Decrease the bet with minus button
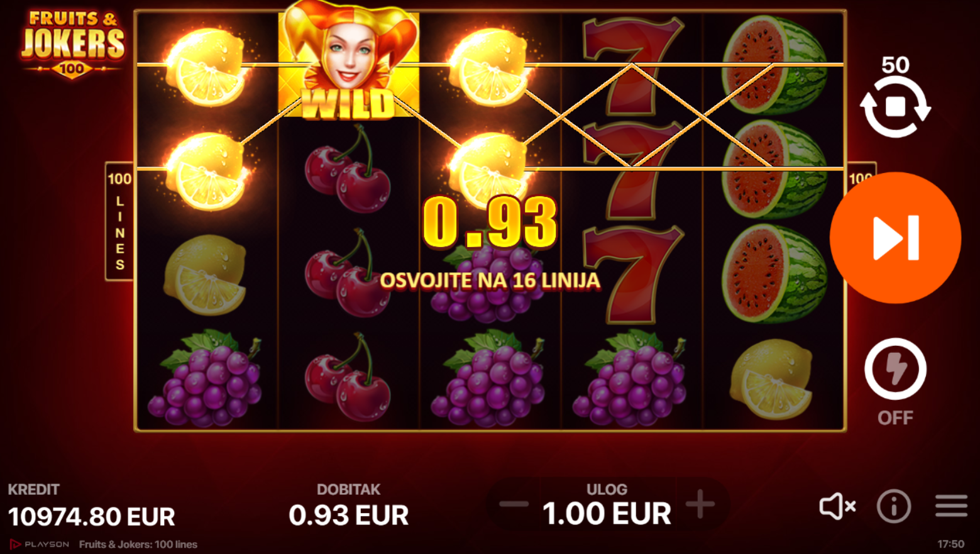The image size is (980, 554). (x=514, y=504)
